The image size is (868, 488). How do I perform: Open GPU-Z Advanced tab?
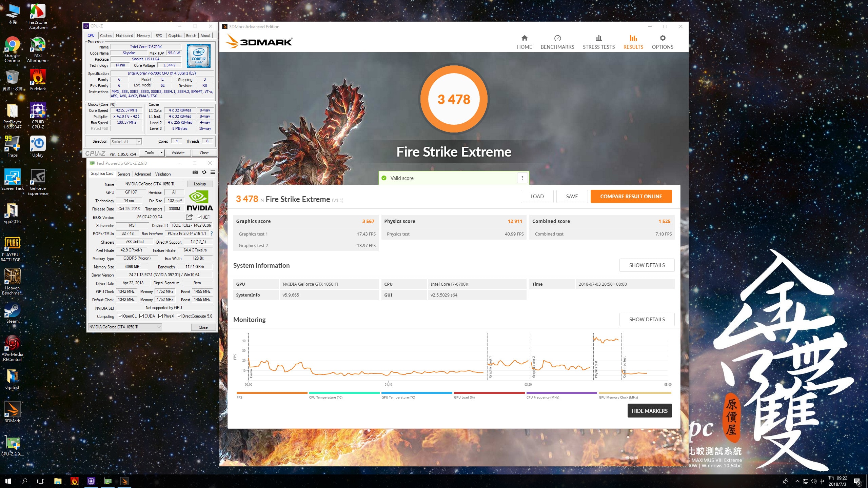pos(143,174)
